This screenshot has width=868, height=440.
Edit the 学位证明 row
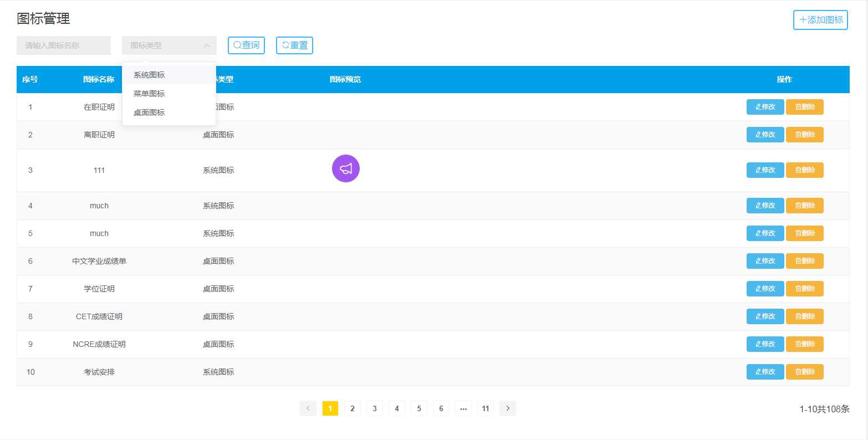765,289
